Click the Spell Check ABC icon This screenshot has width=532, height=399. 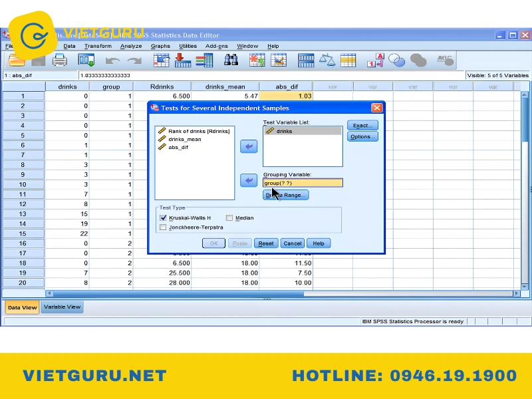point(445,61)
